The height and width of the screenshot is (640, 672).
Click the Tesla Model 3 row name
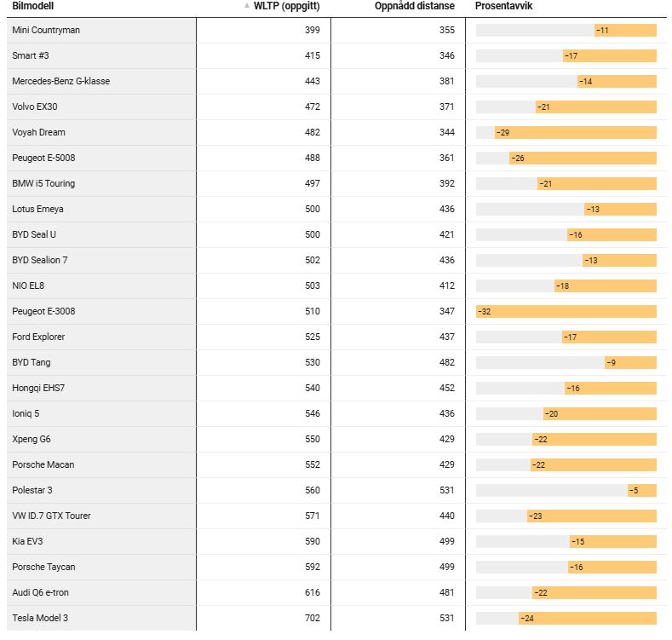click(x=40, y=618)
